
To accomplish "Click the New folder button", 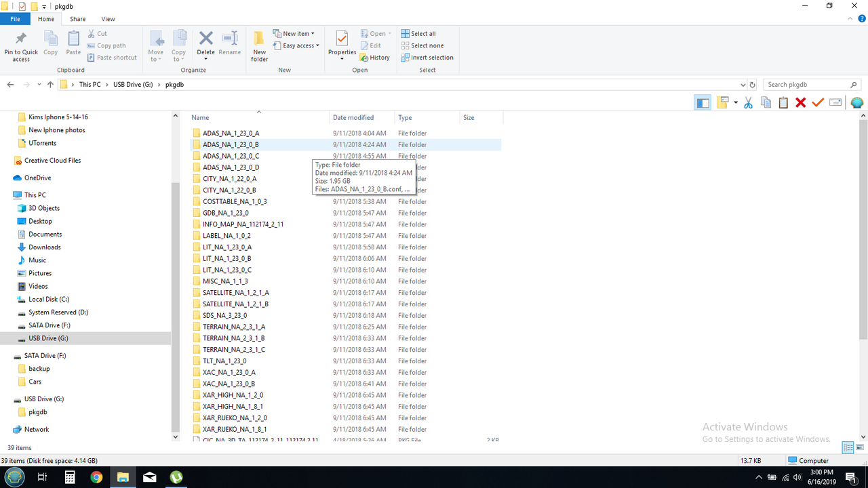I will pos(259,45).
